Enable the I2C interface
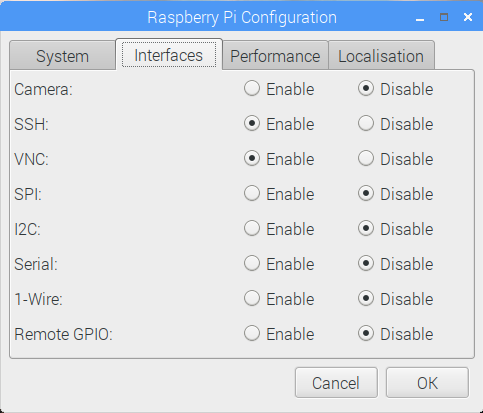483x413 pixels. coord(252,229)
